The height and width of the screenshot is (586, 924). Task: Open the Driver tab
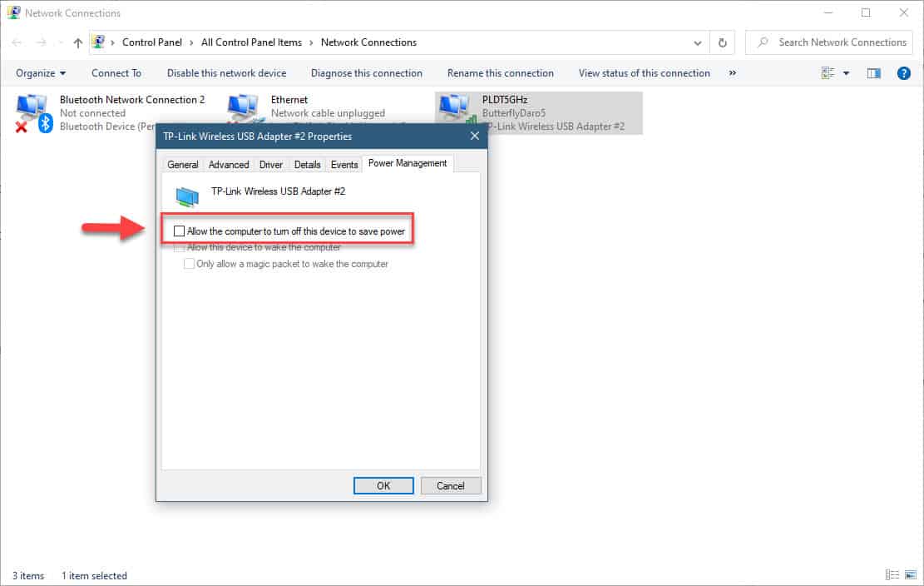click(x=271, y=165)
